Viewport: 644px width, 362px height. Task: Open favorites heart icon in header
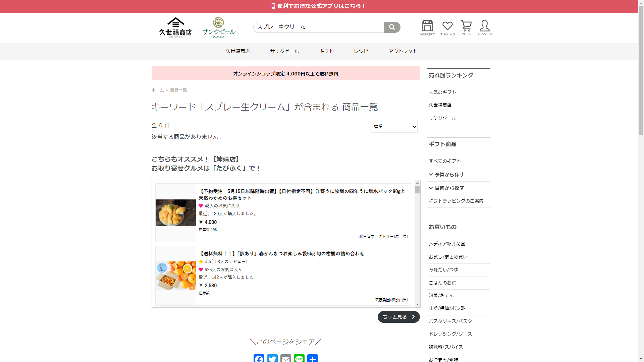tap(447, 28)
